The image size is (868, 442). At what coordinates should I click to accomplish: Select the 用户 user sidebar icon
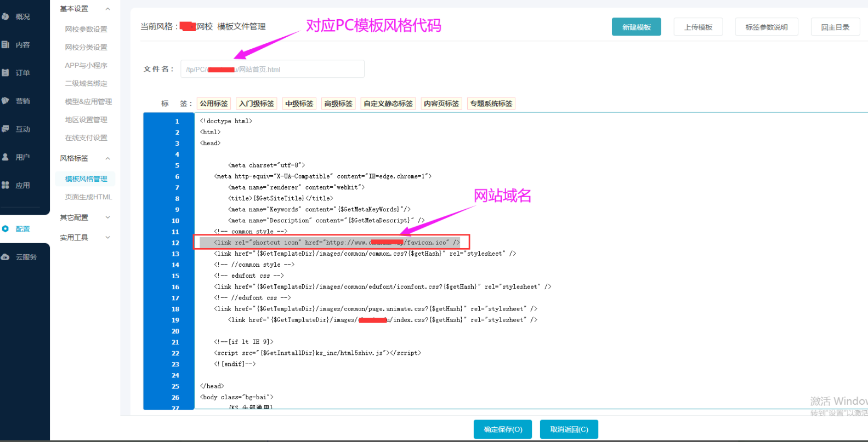click(x=5, y=157)
